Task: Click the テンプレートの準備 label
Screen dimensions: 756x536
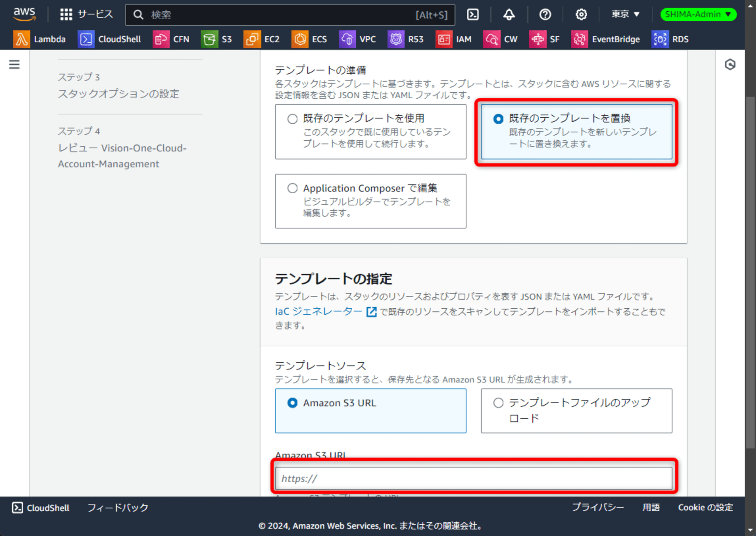Action: click(x=321, y=70)
